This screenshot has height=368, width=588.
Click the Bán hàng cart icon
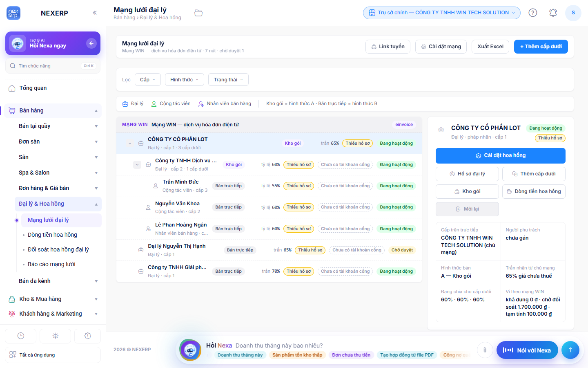(12, 111)
